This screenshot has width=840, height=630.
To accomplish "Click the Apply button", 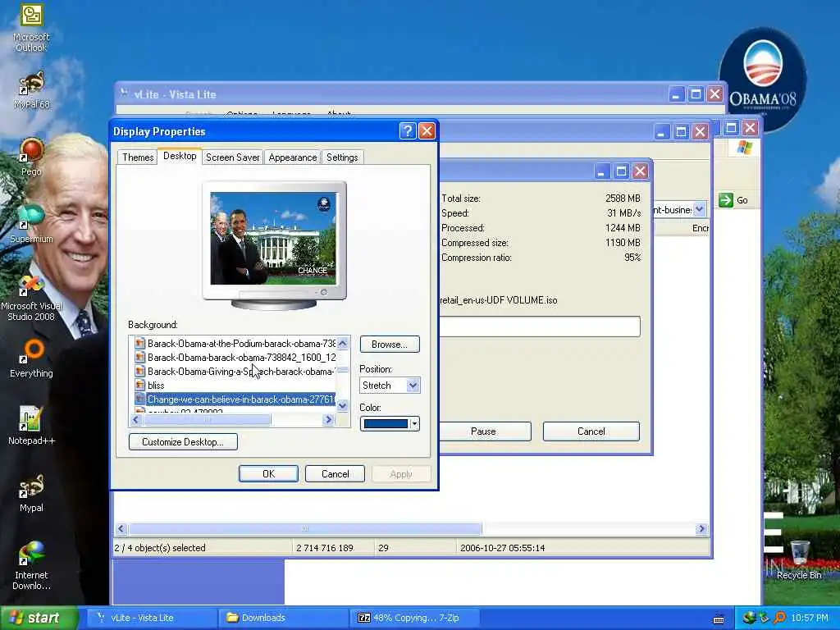I will coord(400,473).
